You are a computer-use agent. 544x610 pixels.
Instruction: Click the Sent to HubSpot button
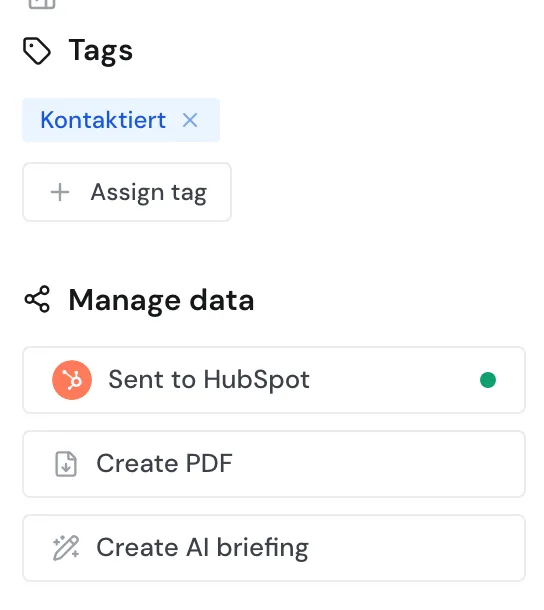[274, 380]
